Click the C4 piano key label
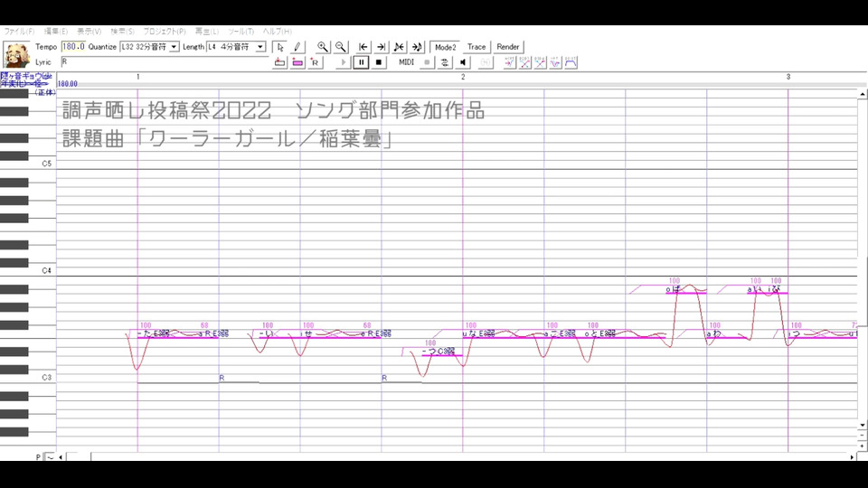Viewport: 868px width, 488px height. [x=46, y=270]
